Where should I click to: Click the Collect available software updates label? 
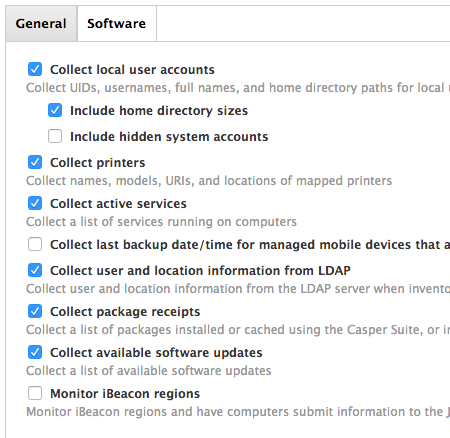click(156, 353)
